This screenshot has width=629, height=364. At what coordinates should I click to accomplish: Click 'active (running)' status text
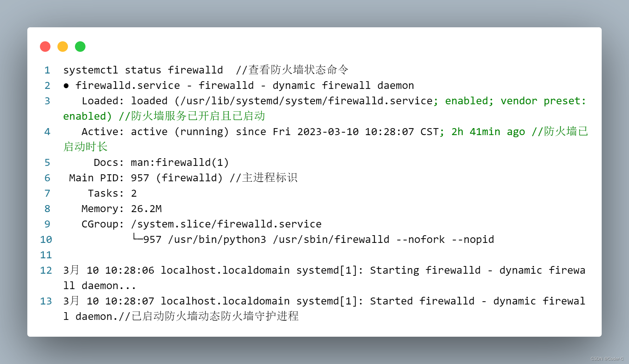click(180, 132)
